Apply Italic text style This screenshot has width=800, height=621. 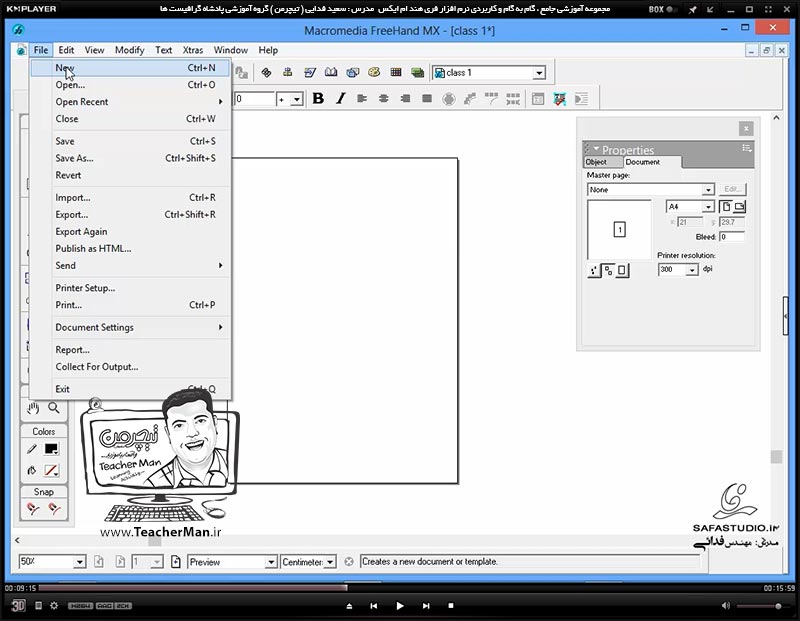tap(340, 98)
